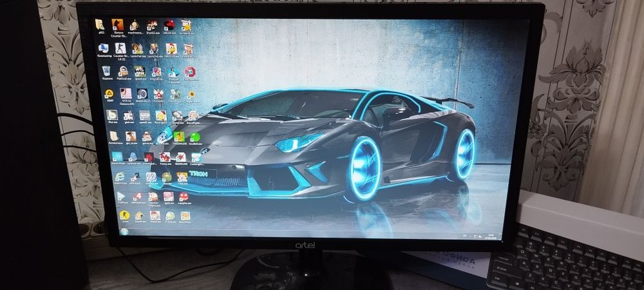Launch the speed2.exe shortcut
Screen dimensions: 644x290
(144, 115)
